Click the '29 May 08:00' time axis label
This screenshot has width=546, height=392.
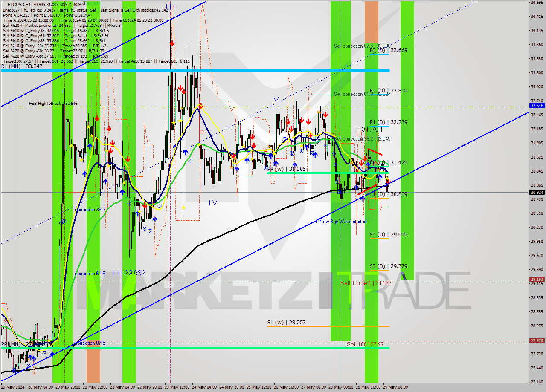point(395,387)
